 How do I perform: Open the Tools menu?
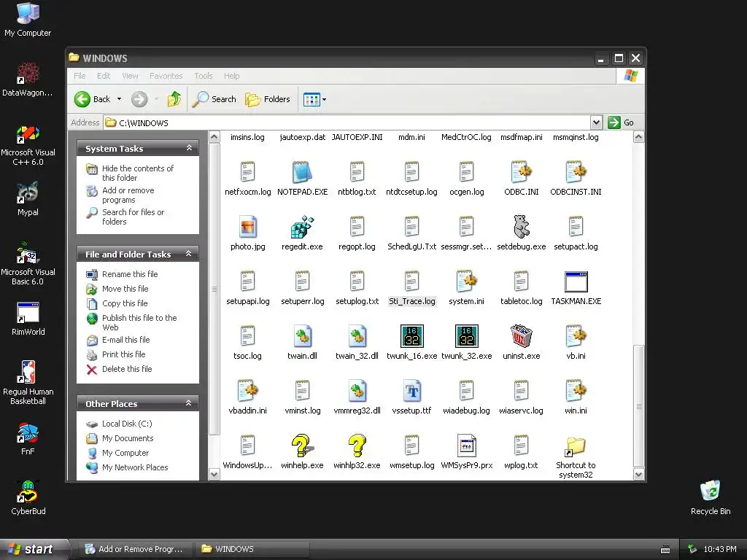pyautogui.click(x=204, y=76)
